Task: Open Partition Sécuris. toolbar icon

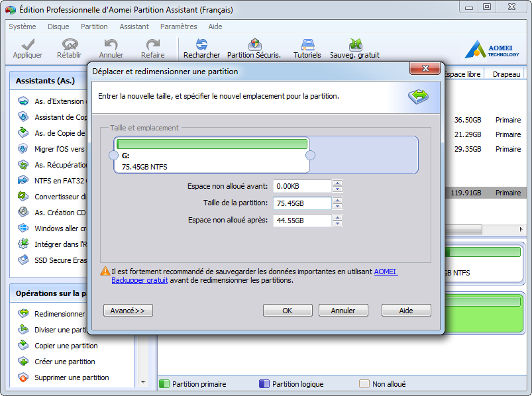Action: tap(254, 45)
